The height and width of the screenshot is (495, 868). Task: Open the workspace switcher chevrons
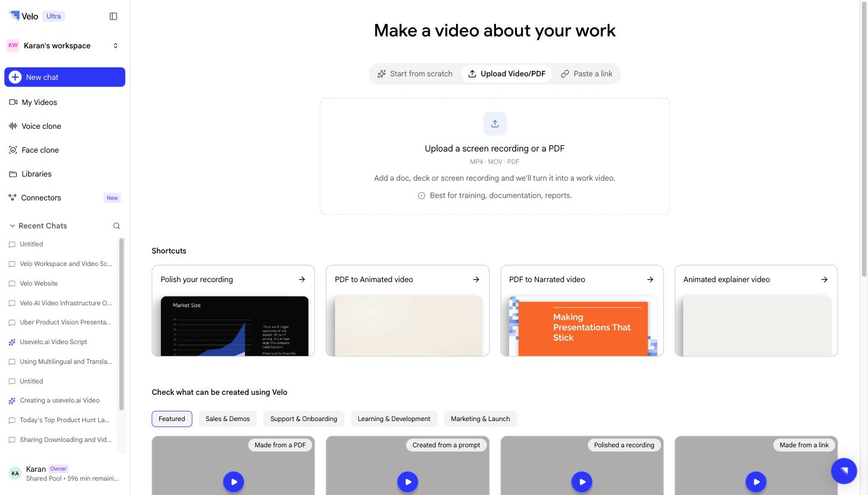coord(116,45)
